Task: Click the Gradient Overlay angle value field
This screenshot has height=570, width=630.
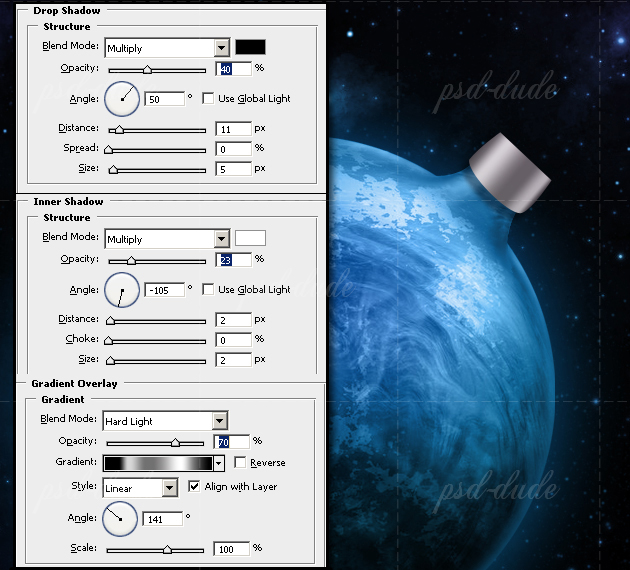Action: pos(164,519)
